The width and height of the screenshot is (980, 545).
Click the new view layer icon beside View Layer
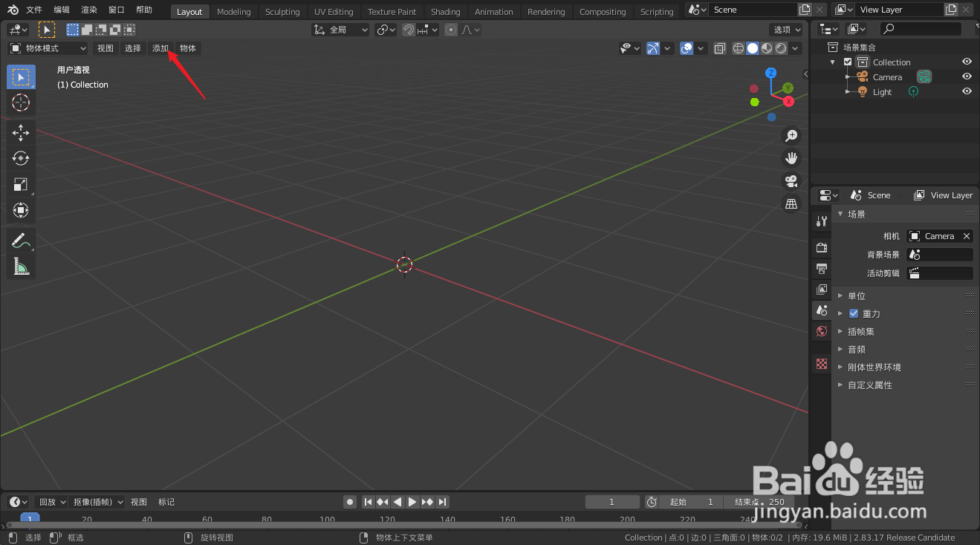pyautogui.click(x=951, y=10)
